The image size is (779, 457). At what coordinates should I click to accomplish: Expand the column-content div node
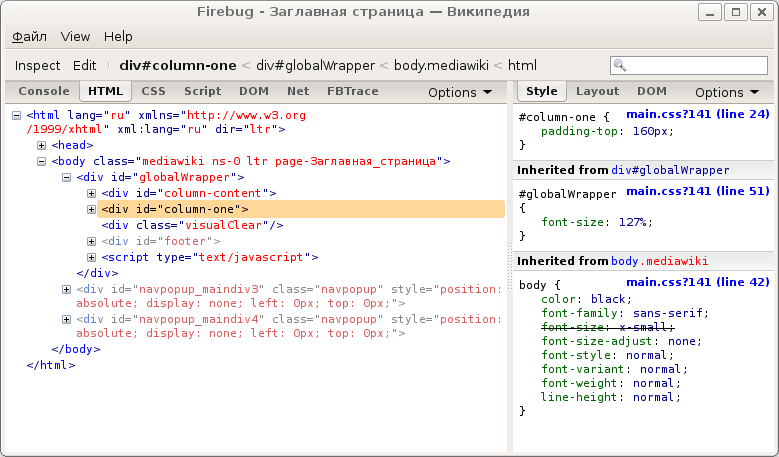click(91, 193)
